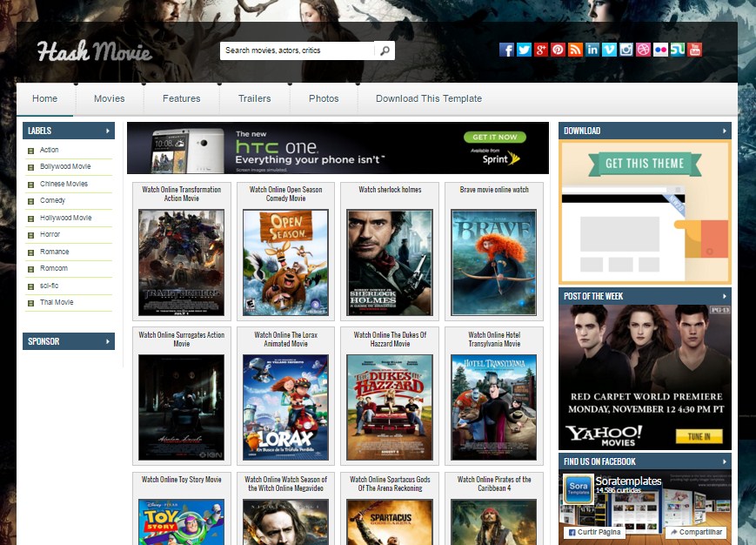The width and height of the screenshot is (756, 545).
Task: Open the Lorax movie poster
Action: (x=285, y=407)
